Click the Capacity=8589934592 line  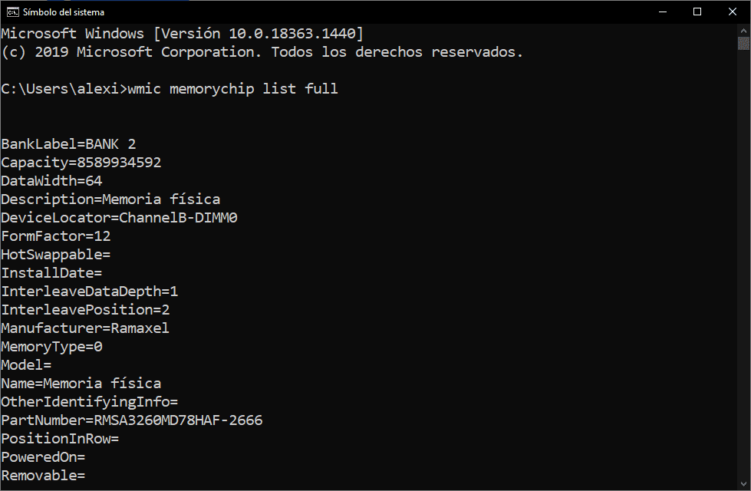click(81, 162)
